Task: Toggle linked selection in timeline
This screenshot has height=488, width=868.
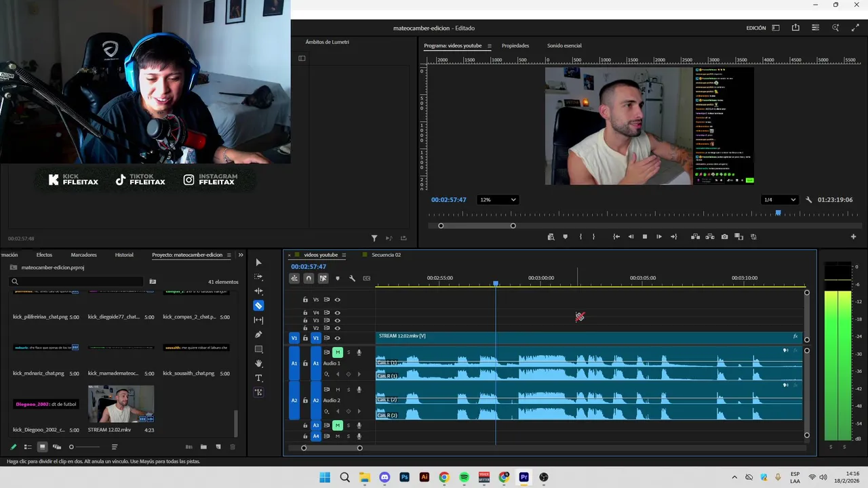Action: pyautogui.click(x=323, y=279)
